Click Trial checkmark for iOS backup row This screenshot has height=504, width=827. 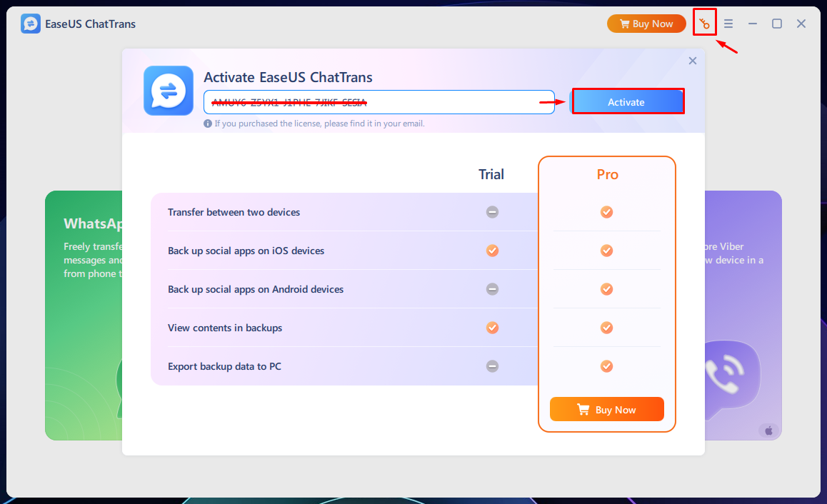coord(492,251)
